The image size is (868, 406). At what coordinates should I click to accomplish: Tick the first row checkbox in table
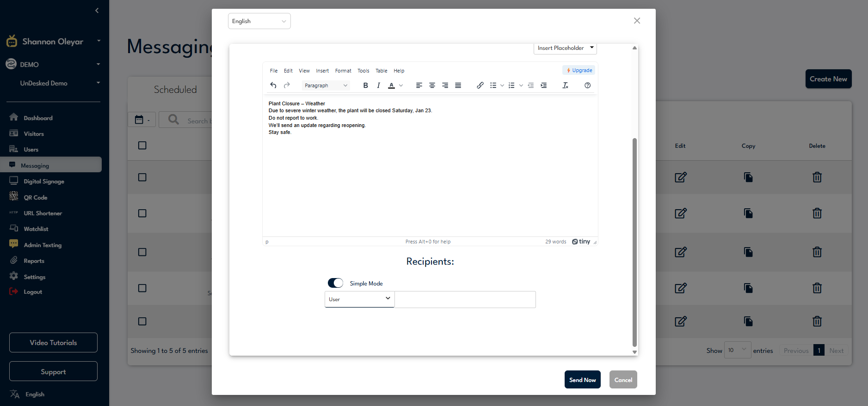[142, 177]
